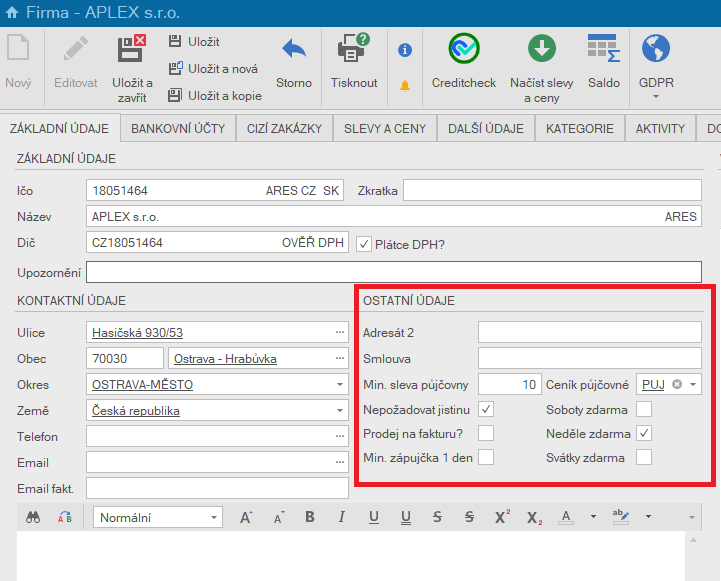Toggle double underline formatting
Viewport: 721px width, 581px height.
tap(406, 518)
